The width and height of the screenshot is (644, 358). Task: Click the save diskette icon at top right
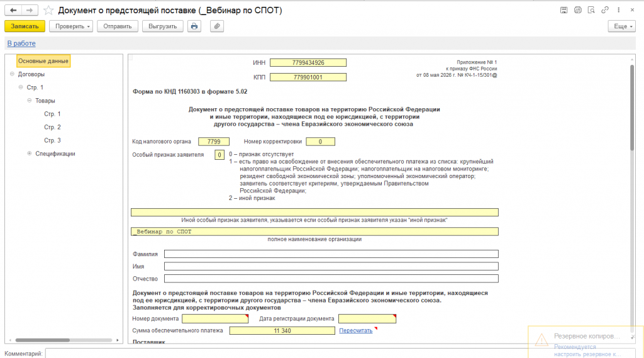[563, 10]
